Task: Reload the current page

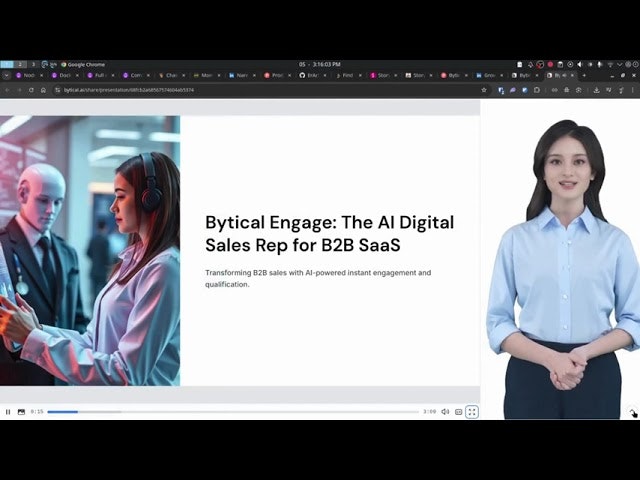Action: pos(31,90)
